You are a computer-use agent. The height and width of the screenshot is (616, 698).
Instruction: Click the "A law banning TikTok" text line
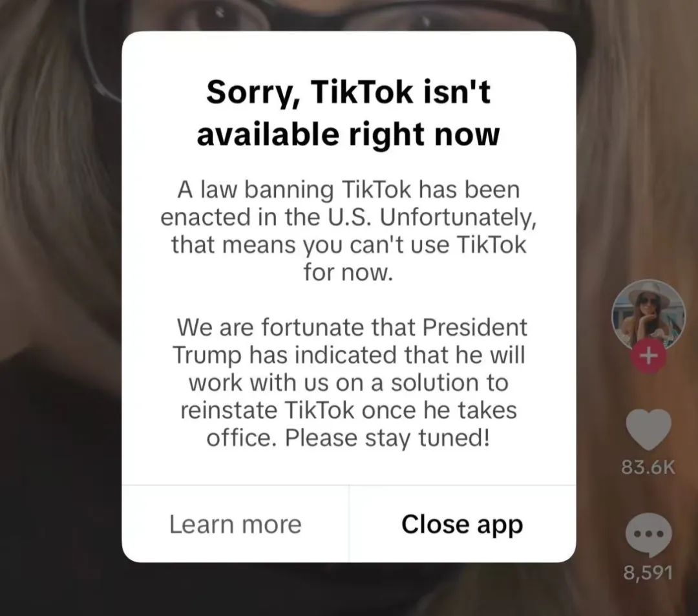click(348, 190)
